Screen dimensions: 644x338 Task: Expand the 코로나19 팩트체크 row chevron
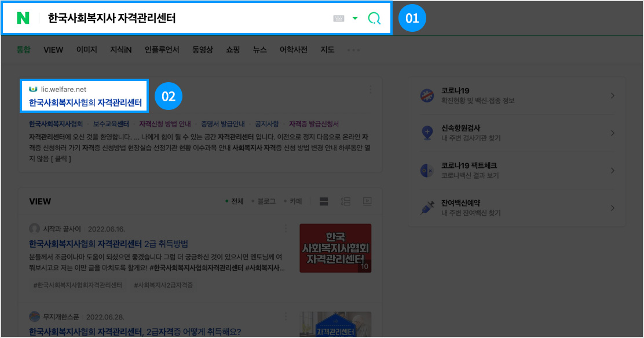point(613,170)
